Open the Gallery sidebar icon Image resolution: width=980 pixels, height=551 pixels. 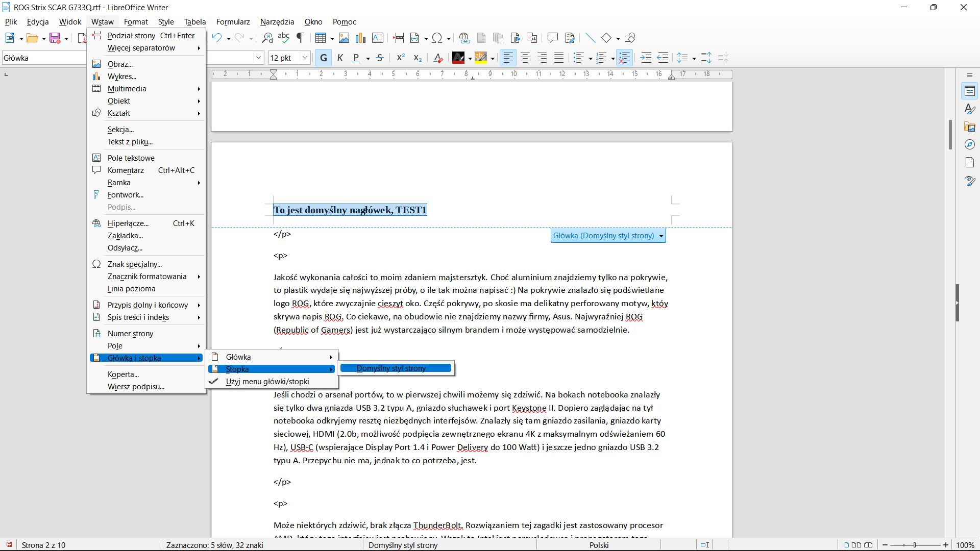970,127
